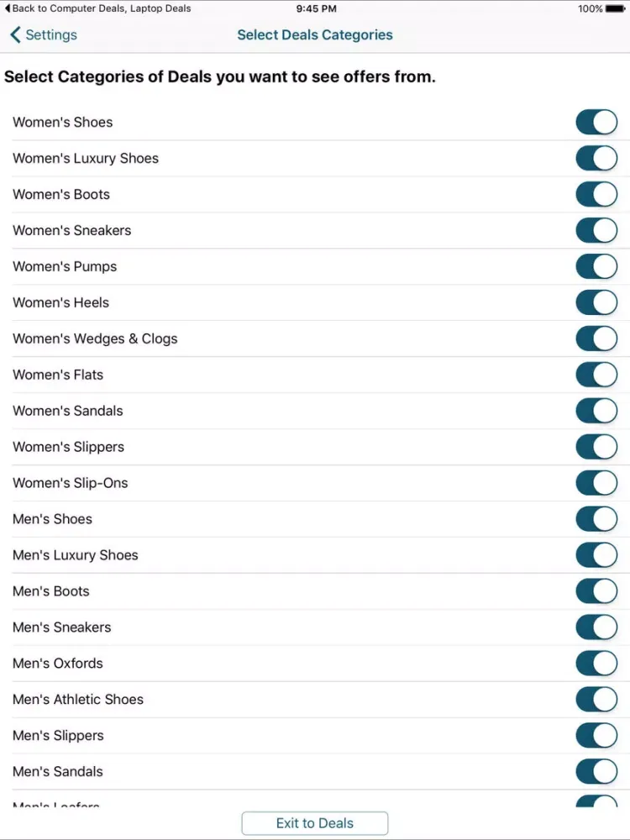Disable Men's Oxfords deals
The height and width of the screenshot is (840, 630).
pos(596,663)
